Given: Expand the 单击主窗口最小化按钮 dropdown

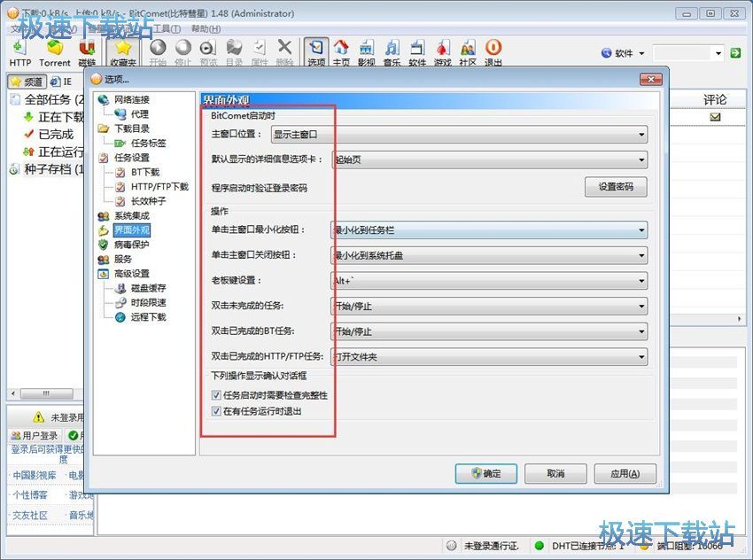Looking at the screenshot, I should tap(489, 230).
